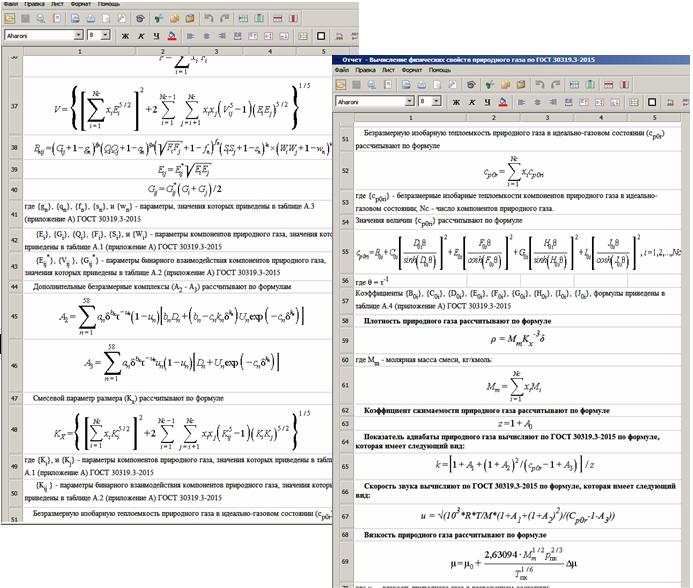Expand the Aharoni font list in Отчет window
Viewport: 693px width, 588px height.
(x=409, y=100)
